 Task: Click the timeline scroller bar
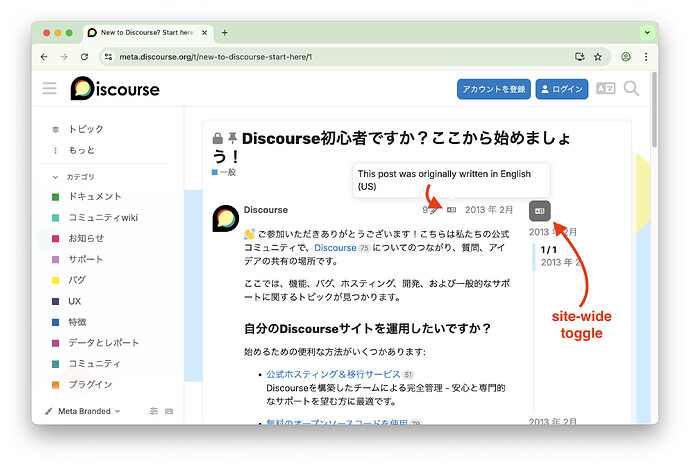534,256
